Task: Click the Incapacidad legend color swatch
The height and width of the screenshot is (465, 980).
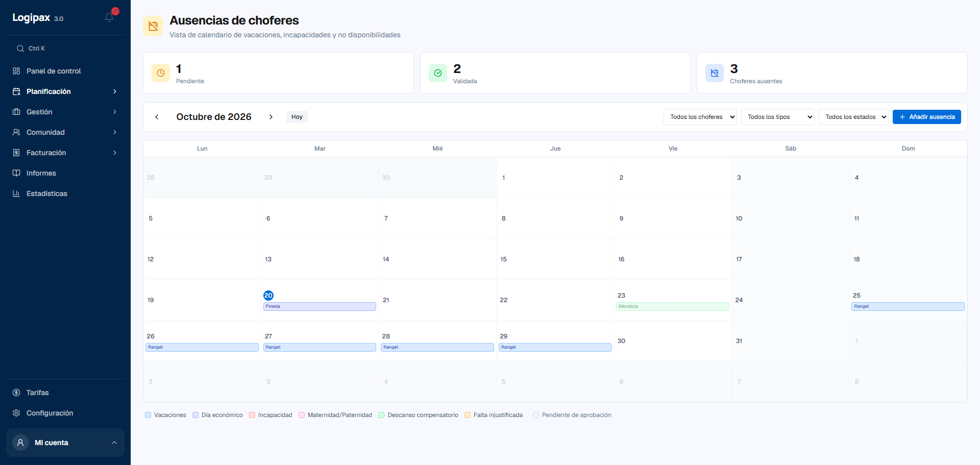Action: (252, 415)
